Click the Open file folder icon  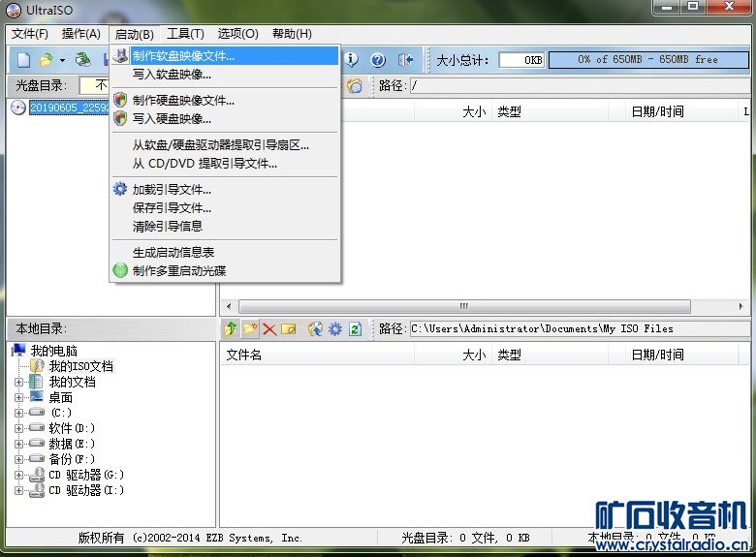(47, 60)
